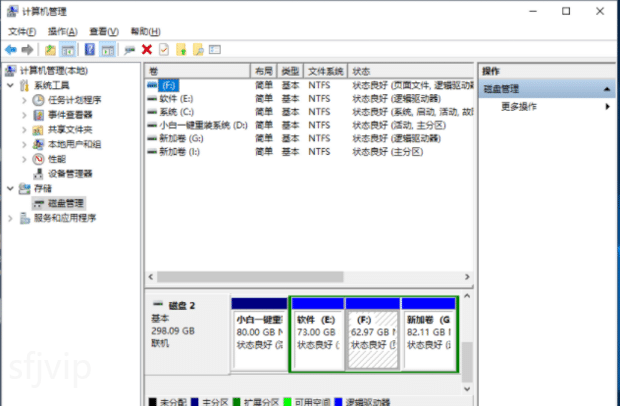
Task: Click the forward arrow toolbar icon
Action: (x=26, y=49)
